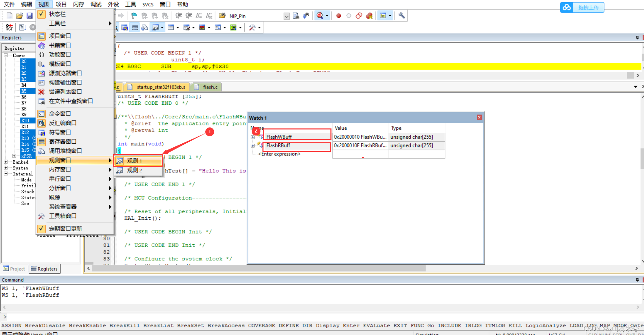The width and height of the screenshot is (644, 335).
Task: Click the disassembly horizontal scrollbar thumb
Action: [630, 75]
